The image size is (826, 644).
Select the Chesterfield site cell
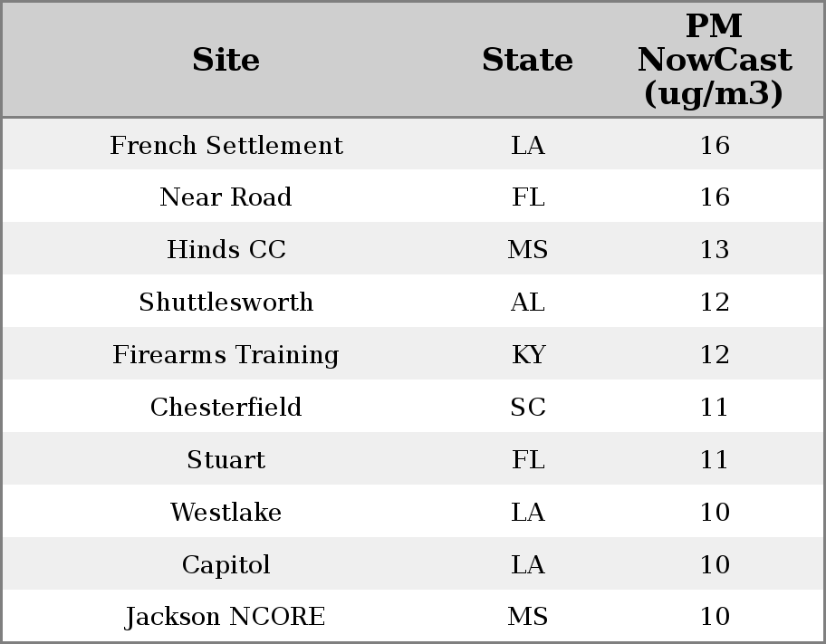(x=226, y=407)
